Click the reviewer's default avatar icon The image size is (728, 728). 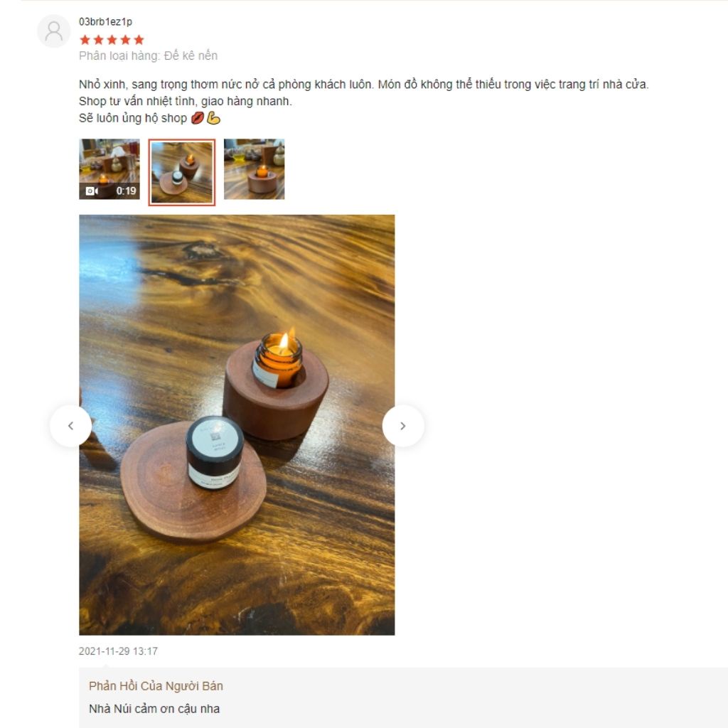point(54,31)
